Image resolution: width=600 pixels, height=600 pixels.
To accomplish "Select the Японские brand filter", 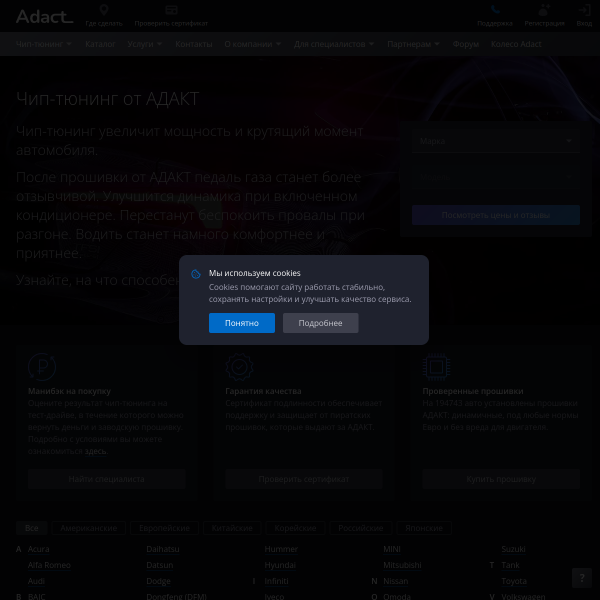I will (424, 528).
